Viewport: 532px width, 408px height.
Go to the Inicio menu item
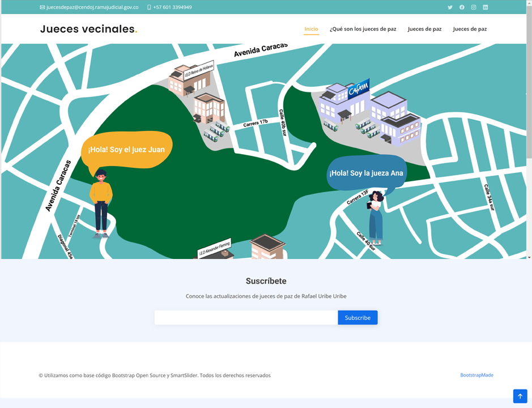[311, 29]
